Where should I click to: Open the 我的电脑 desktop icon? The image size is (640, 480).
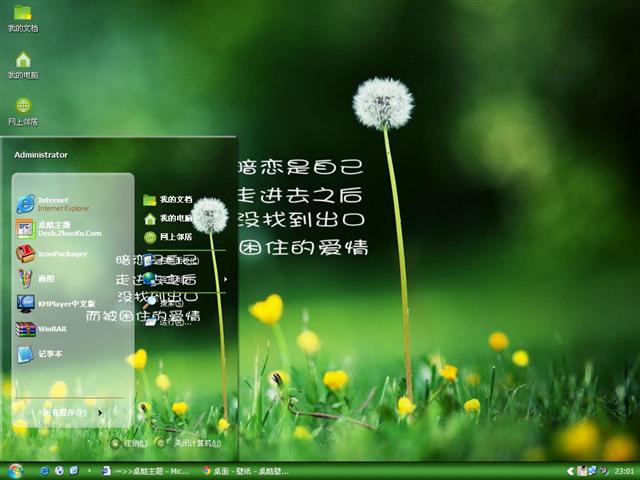[23, 65]
